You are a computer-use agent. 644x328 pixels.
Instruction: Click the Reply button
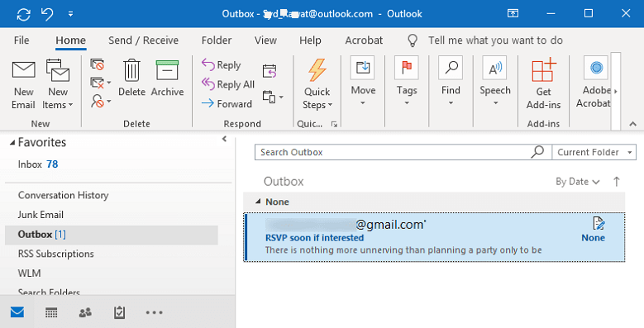222,65
